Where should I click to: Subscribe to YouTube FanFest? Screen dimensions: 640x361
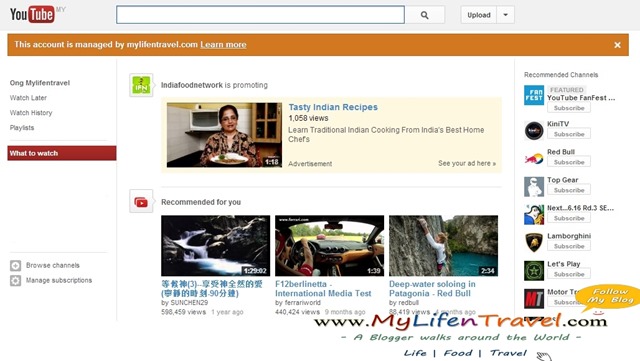point(569,108)
